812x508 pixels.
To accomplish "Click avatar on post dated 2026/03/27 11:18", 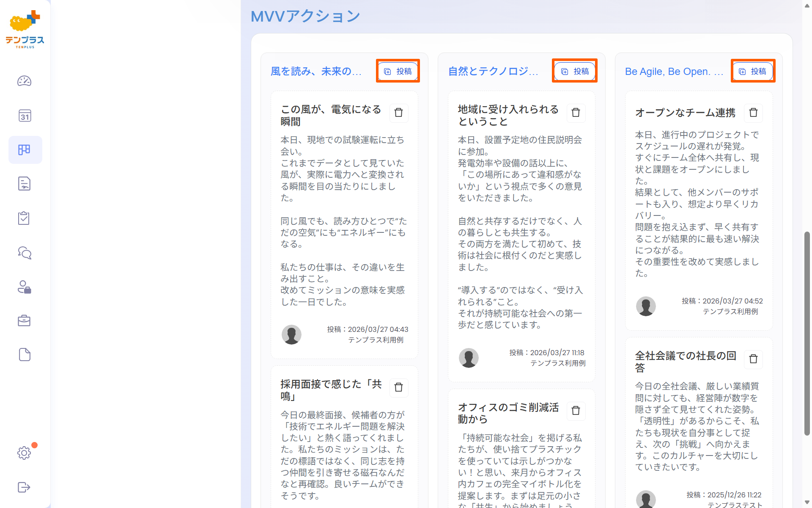I will tap(469, 358).
